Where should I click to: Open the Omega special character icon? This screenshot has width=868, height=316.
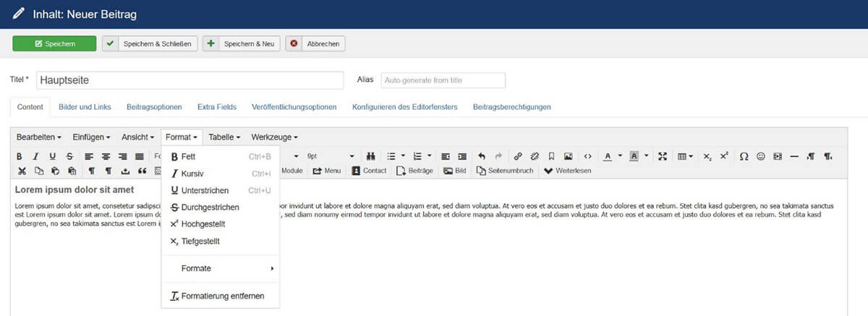pyautogui.click(x=744, y=156)
